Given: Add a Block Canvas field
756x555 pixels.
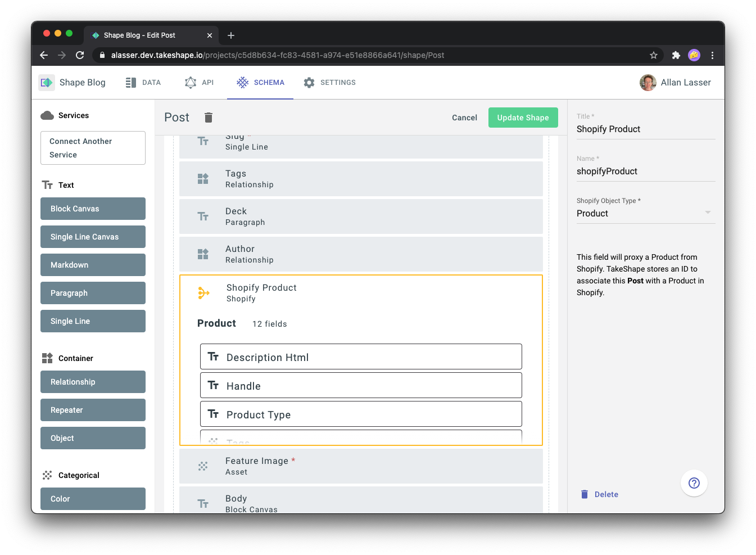Looking at the screenshot, I should [x=93, y=209].
